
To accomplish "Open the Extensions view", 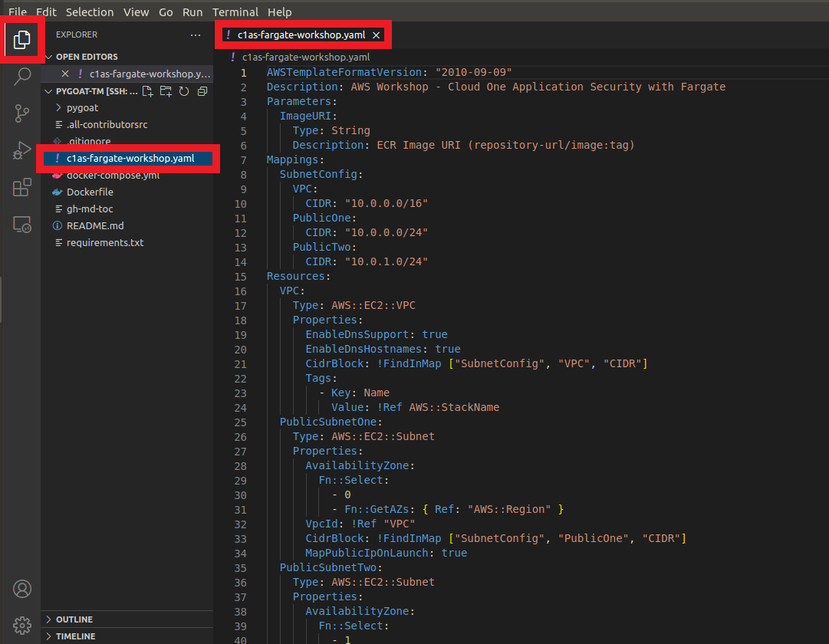I will [21, 187].
